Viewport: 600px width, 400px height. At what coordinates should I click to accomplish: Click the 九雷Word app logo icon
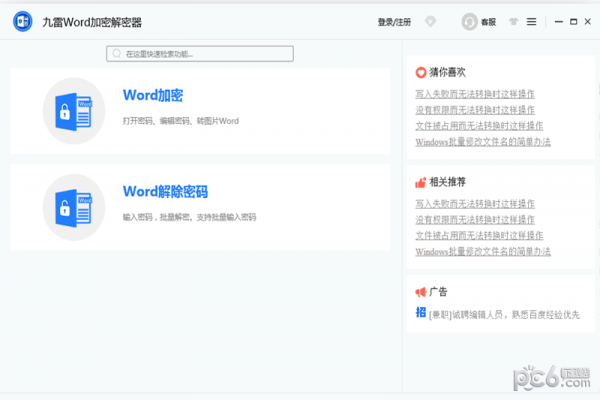pos(23,21)
